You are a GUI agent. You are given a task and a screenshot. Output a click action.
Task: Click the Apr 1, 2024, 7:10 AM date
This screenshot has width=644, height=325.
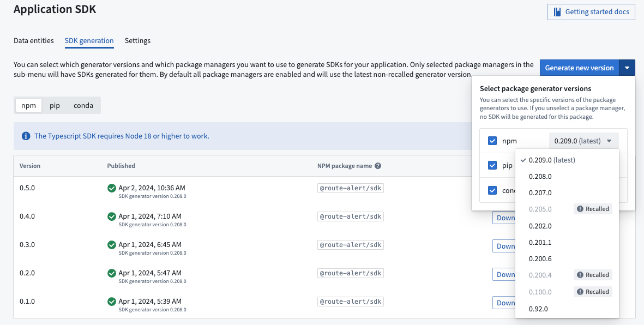[150, 216]
